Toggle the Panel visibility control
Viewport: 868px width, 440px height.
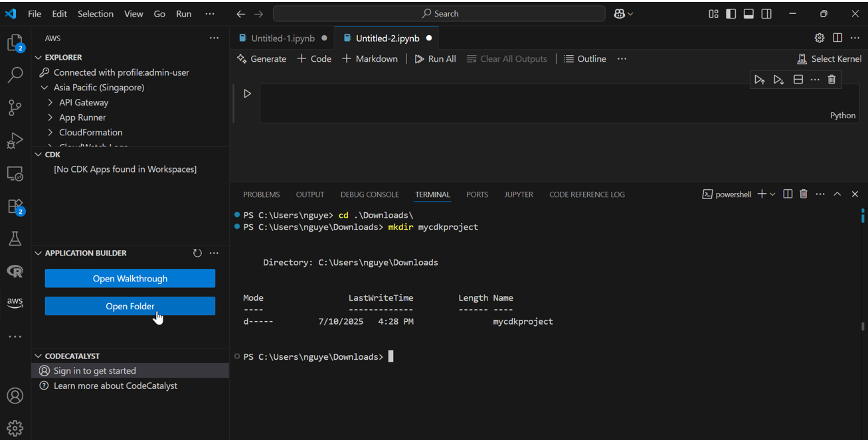pos(748,13)
